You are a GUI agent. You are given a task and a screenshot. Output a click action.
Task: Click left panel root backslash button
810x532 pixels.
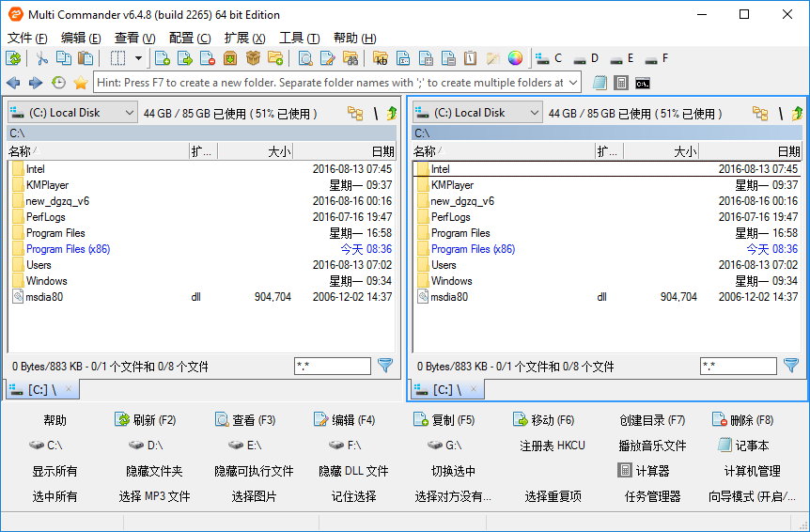(376, 113)
